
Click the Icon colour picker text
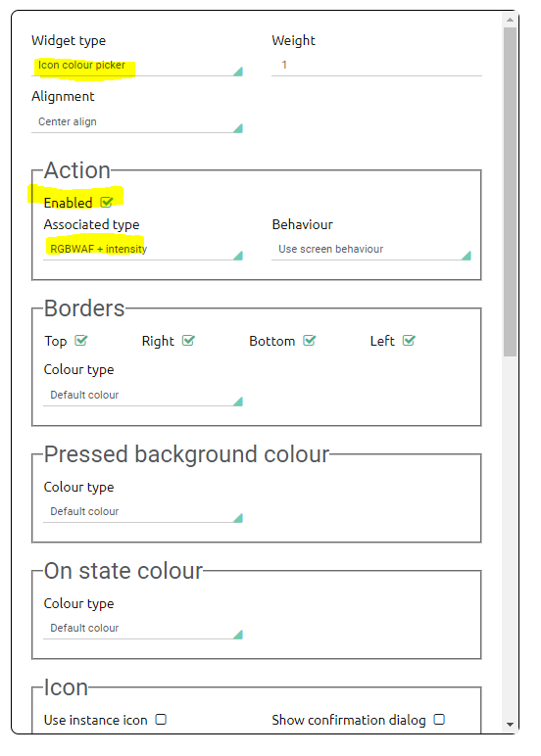pyautogui.click(x=81, y=65)
